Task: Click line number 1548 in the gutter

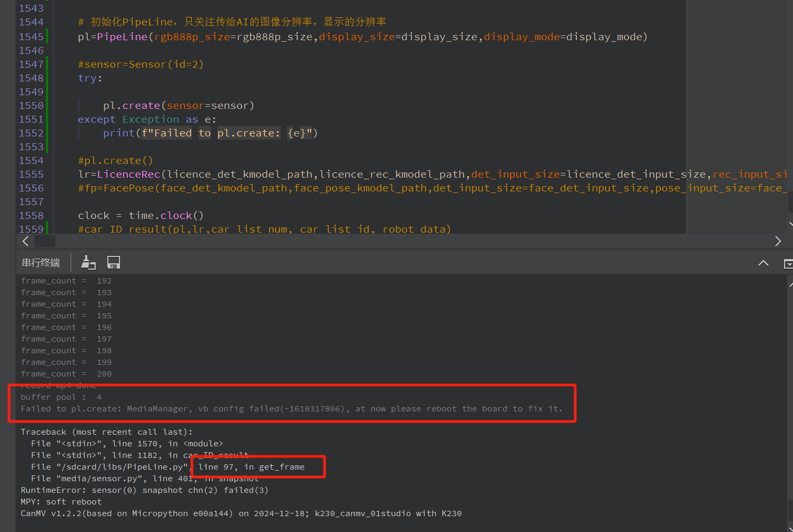Action: click(x=31, y=78)
